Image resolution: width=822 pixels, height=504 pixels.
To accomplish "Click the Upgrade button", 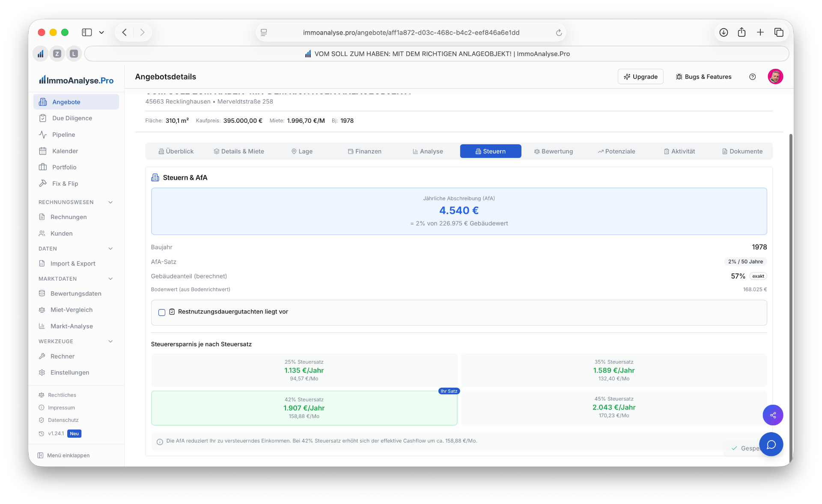I will [640, 77].
